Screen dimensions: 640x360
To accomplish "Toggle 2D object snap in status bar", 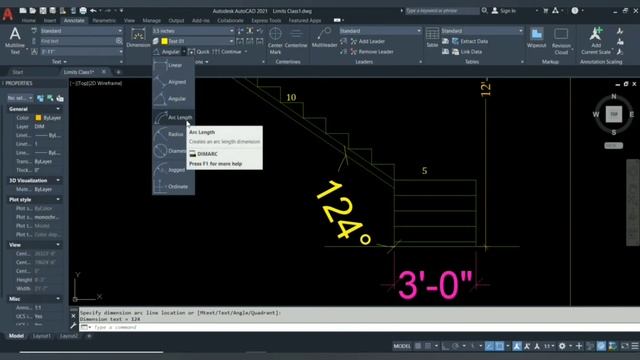I will point(500,346).
